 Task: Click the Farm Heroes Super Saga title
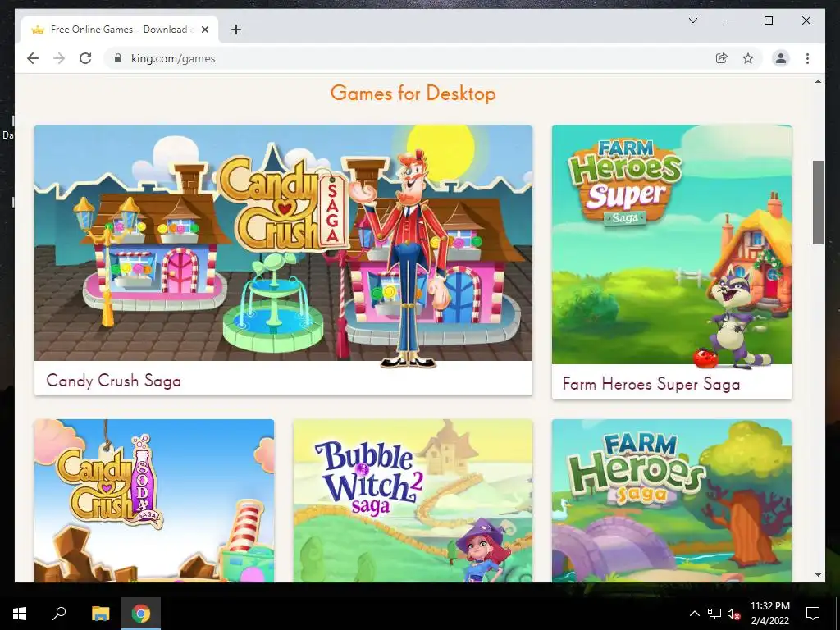point(651,384)
